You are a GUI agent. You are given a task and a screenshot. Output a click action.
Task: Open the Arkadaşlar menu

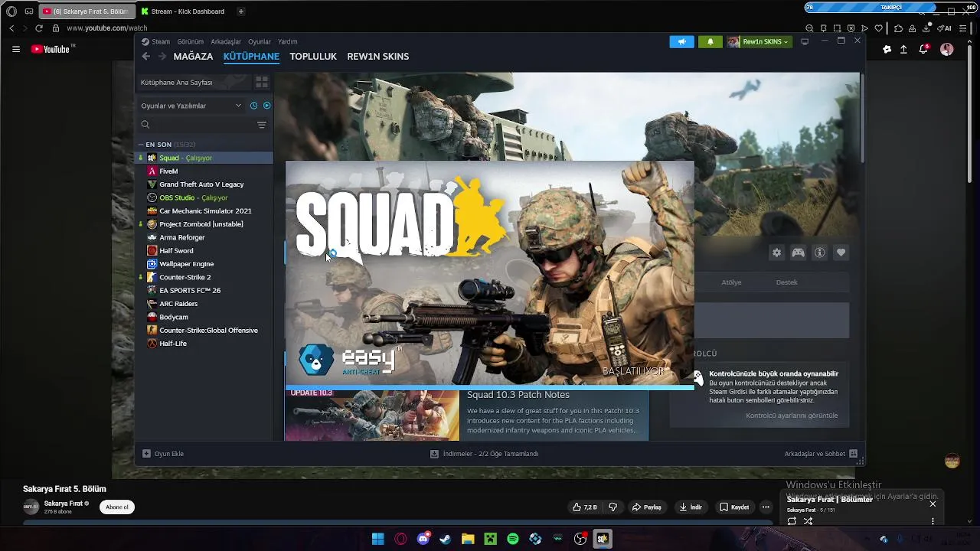[x=226, y=42]
